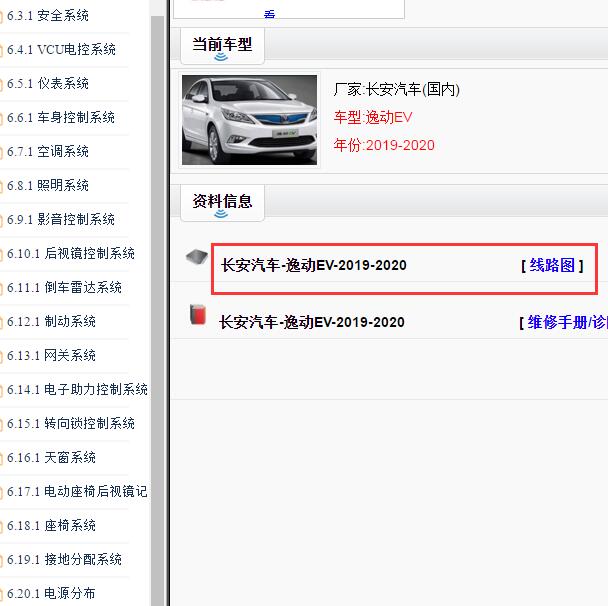
Task: Click the sidebar vertical scrollbar
Action: [157, 310]
